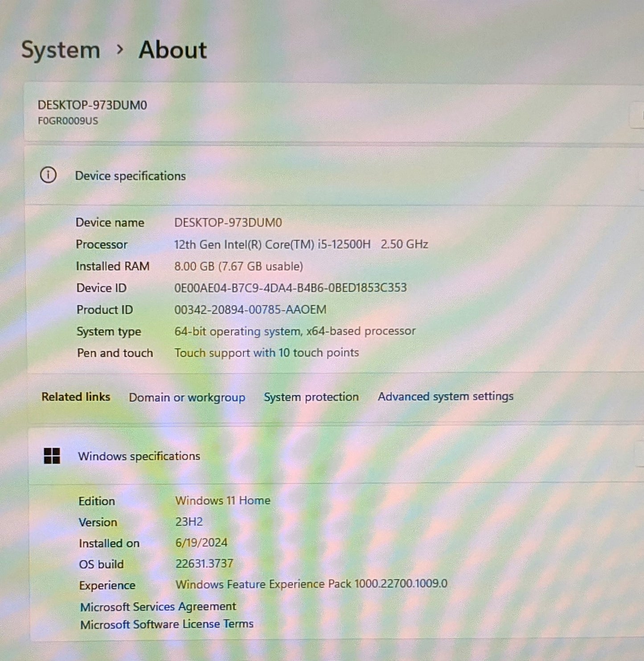Open Advanced system settings link
The height and width of the screenshot is (661, 644).
446,396
